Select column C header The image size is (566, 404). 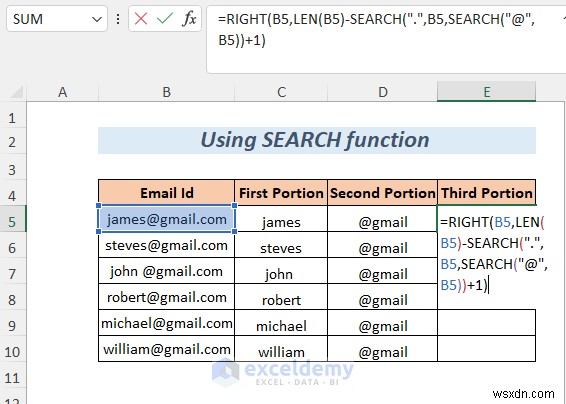(x=281, y=92)
